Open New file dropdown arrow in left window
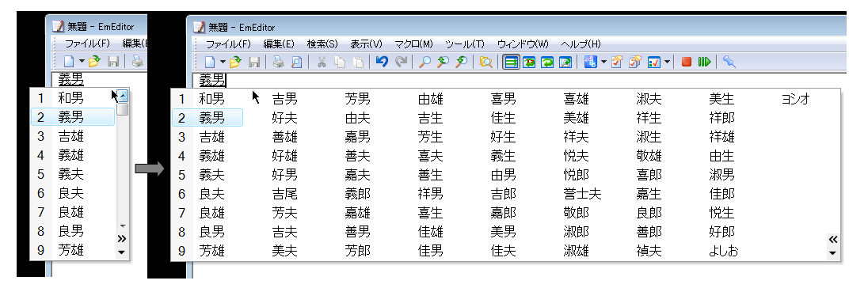 [x=82, y=62]
